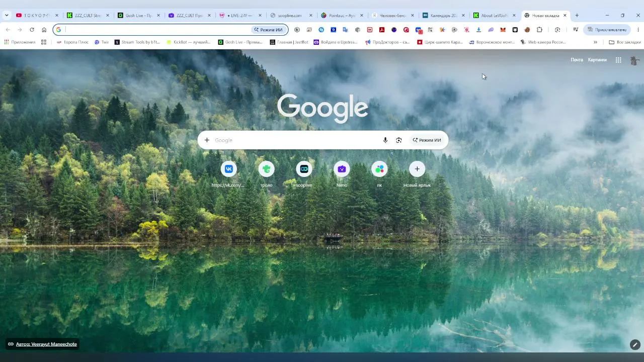The width and height of the screenshot is (644, 362).
Task: Click the Google Translate extension icon
Action: (x=345, y=30)
